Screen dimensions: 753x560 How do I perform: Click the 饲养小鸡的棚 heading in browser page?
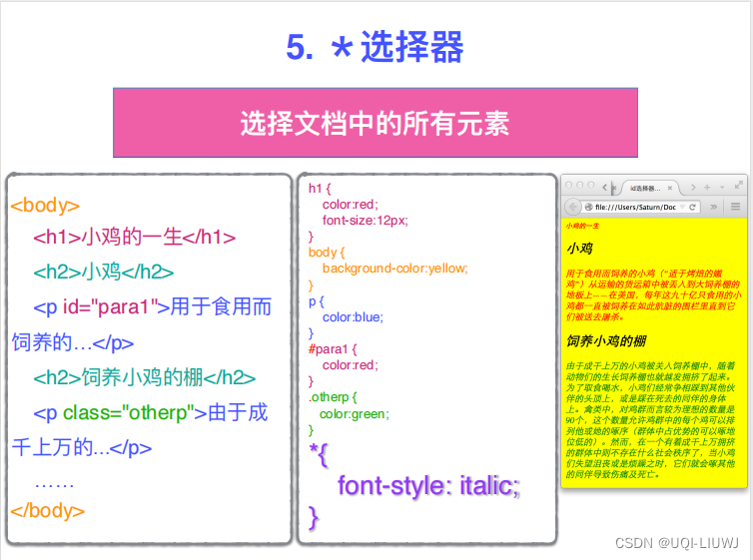606,341
